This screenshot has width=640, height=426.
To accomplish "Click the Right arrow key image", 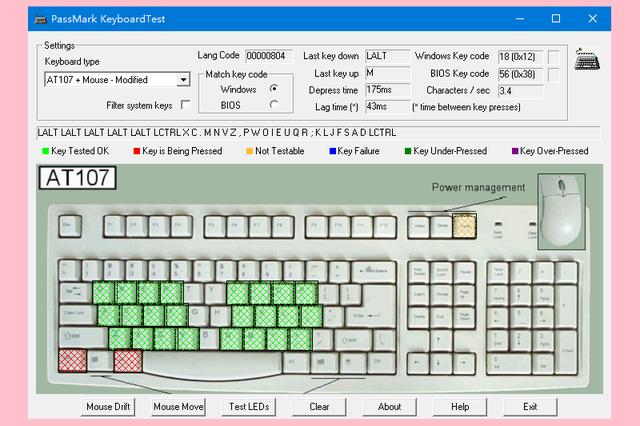I will 464,362.
